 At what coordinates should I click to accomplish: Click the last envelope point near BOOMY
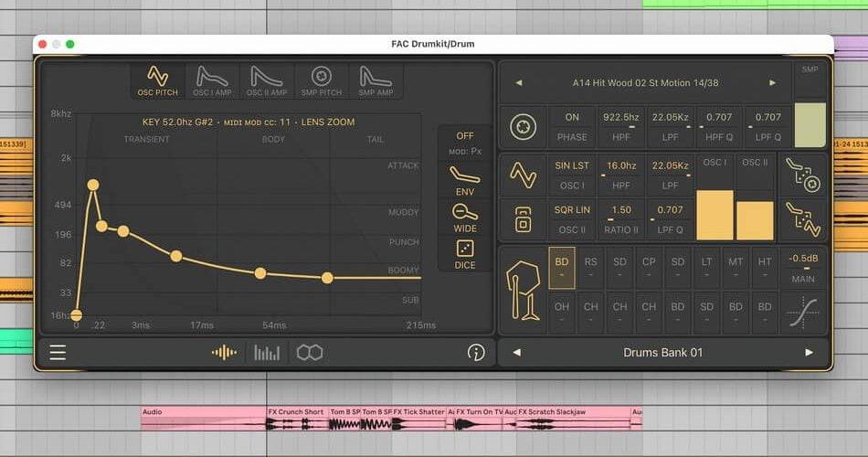tap(327, 278)
